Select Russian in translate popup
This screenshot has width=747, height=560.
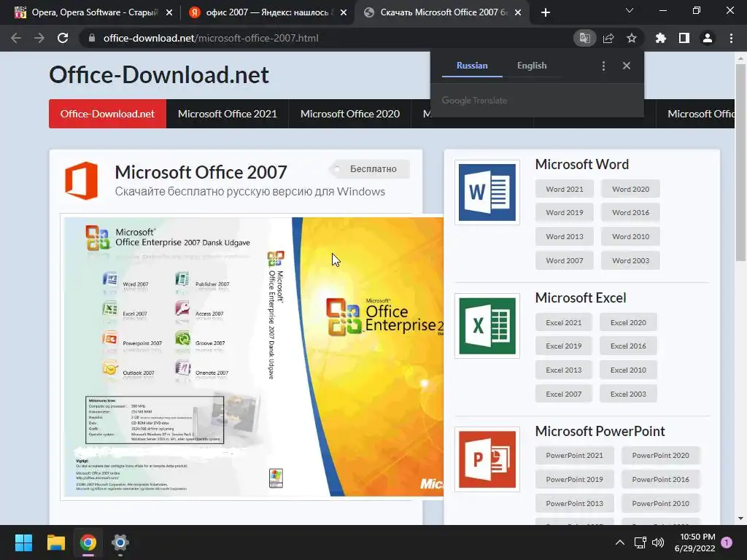pyautogui.click(x=472, y=66)
